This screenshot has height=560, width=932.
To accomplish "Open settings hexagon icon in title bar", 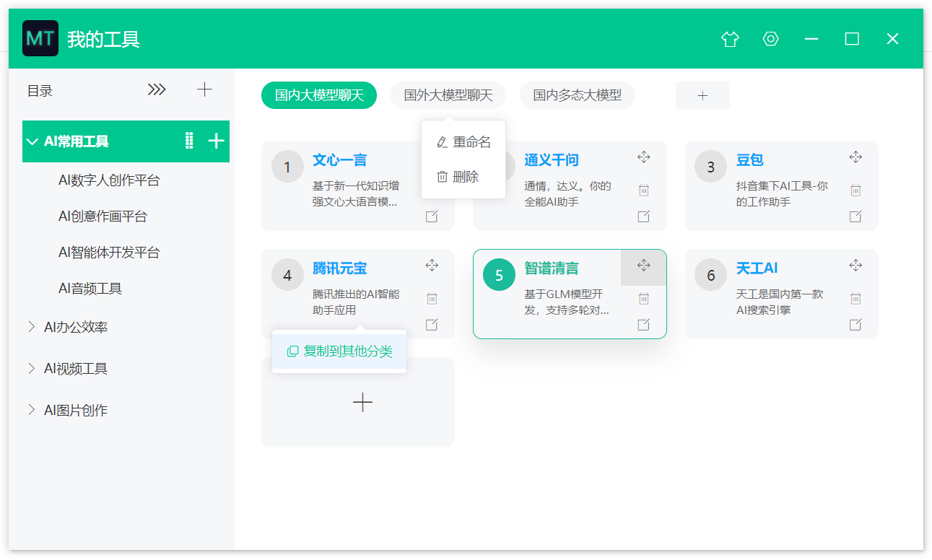I will pyautogui.click(x=771, y=39).
